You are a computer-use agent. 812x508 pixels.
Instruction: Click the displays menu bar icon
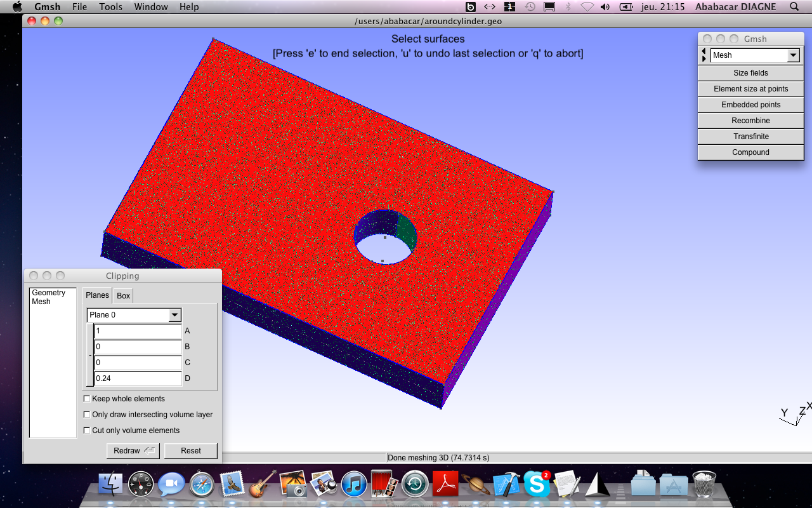click(549, 6)
